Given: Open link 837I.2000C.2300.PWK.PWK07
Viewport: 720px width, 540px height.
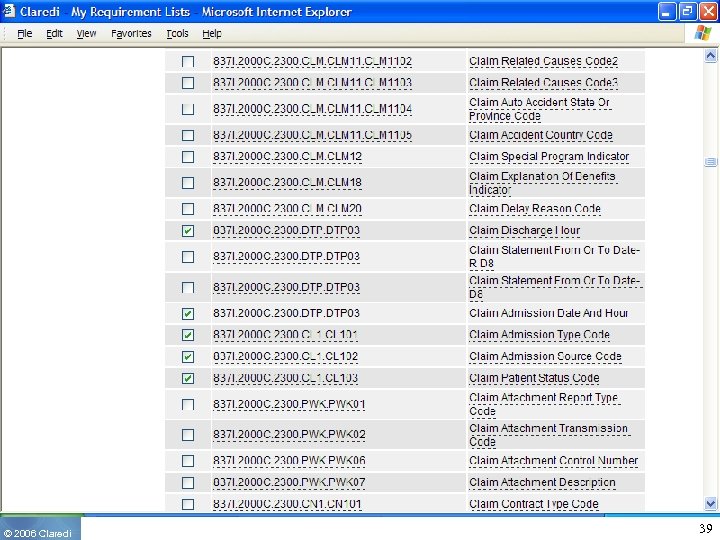Looking at the screenshot, I should [x=289, y=483].
